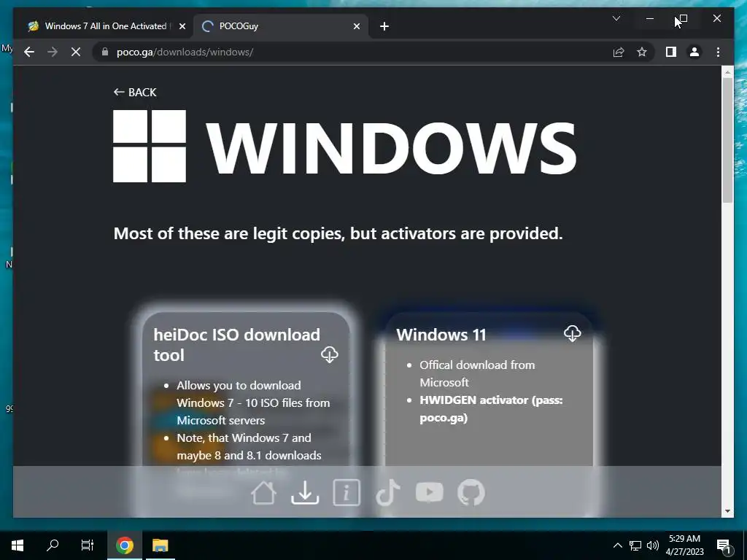Image resolution: width=747 pixels, height=560 pixels.
Task: Go to home via the bottom nav house icon
Action: tap(263, 492)
